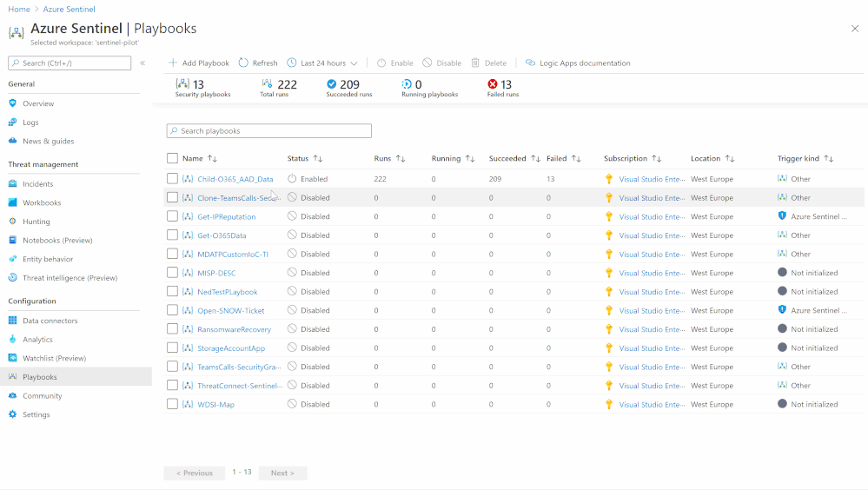Click the Enable power icon
Viewport: 868px width, 490px height.
pos(381,63)
